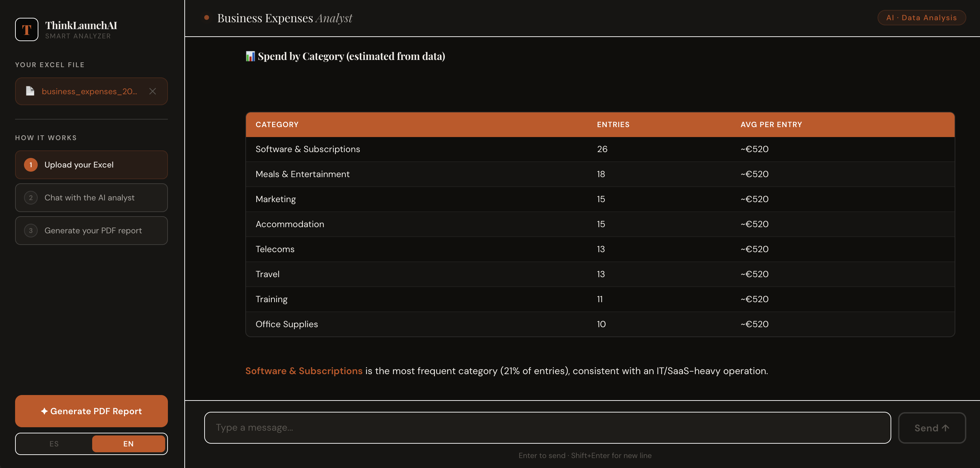980x468 pixels.
Task: Click the entries value 26
Action: 602,149
